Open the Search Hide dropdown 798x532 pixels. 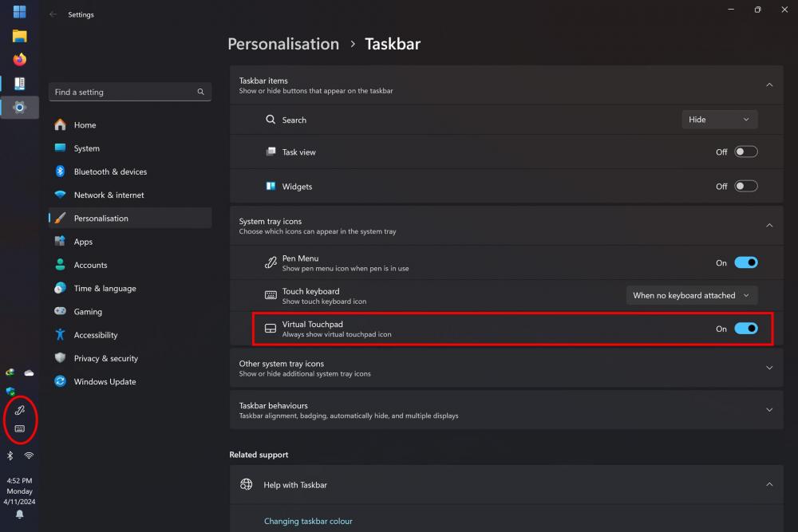click(x=719, y=120)
